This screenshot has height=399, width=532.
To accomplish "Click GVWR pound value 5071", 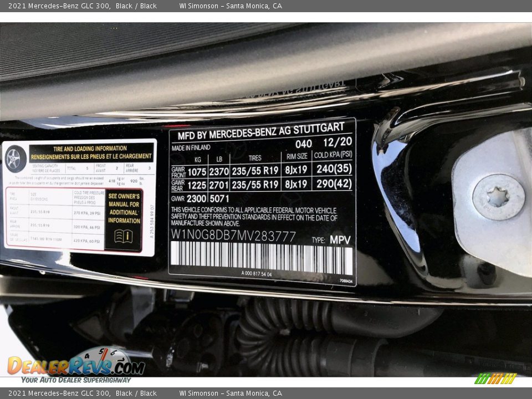I will [219, 198].
